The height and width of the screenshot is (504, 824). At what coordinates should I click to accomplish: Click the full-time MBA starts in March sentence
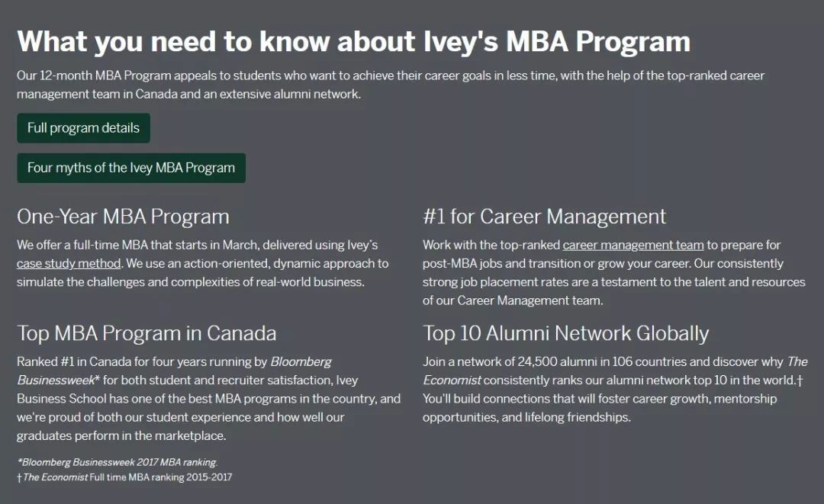[198, 254]
